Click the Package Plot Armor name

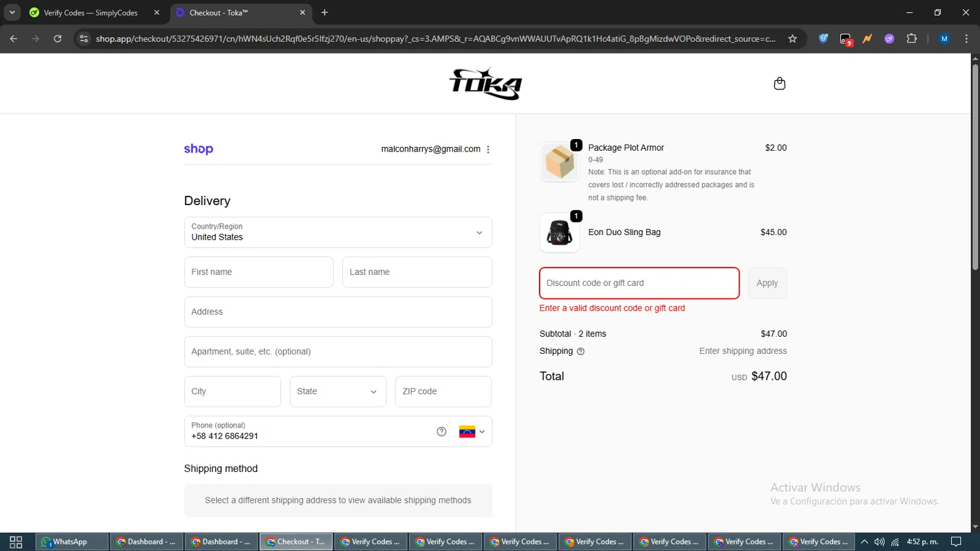pyautogui.click(x=626, y=148)
